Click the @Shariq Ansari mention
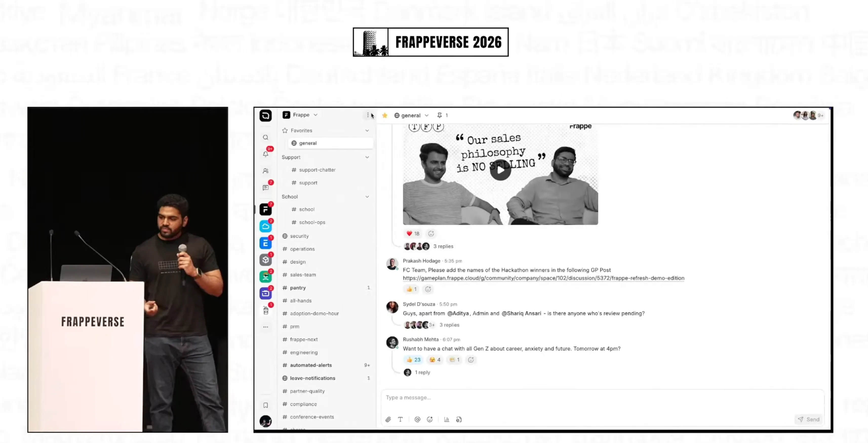This screenshot has width=868, height=443. (521, 313)
